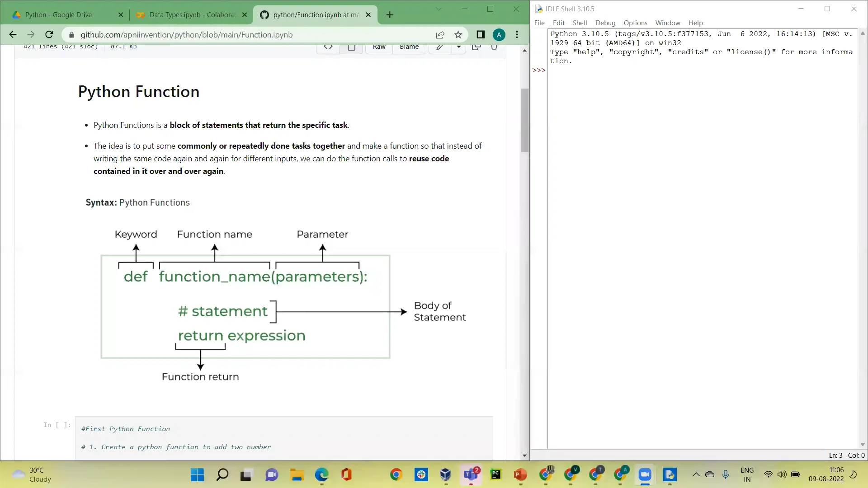868x488 pixels.
Task: Toggle the browser side panel icon
Action: [x=481, y=34]
